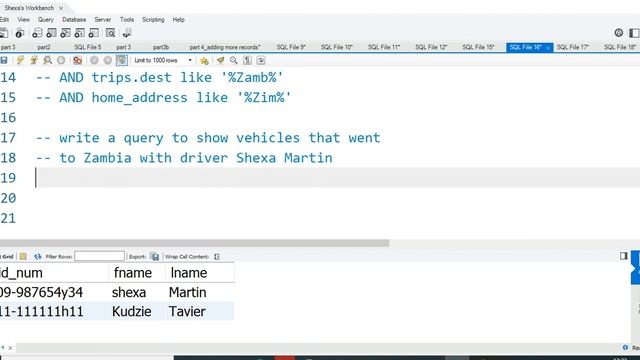Click the result grid form editor icon

coord(23,256)
